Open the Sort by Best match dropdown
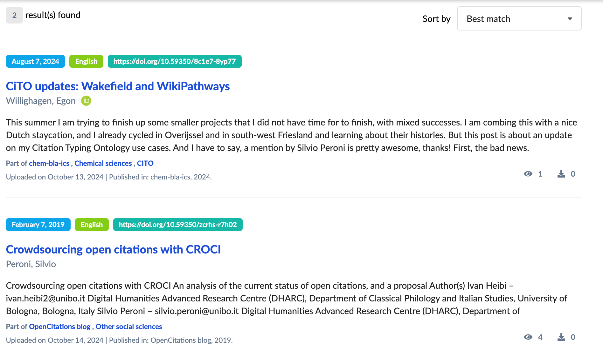The height and width of the screenshot is (364, 603). (519, 19)
